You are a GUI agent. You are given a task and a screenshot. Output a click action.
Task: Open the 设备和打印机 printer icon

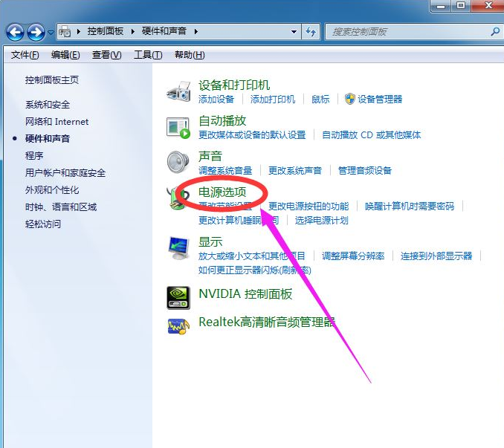(178, 91)
